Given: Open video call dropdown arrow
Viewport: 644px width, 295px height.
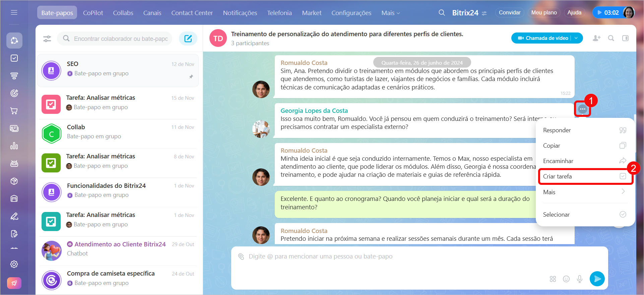Looking at the screenshot, I should click(x=576, y=38).
